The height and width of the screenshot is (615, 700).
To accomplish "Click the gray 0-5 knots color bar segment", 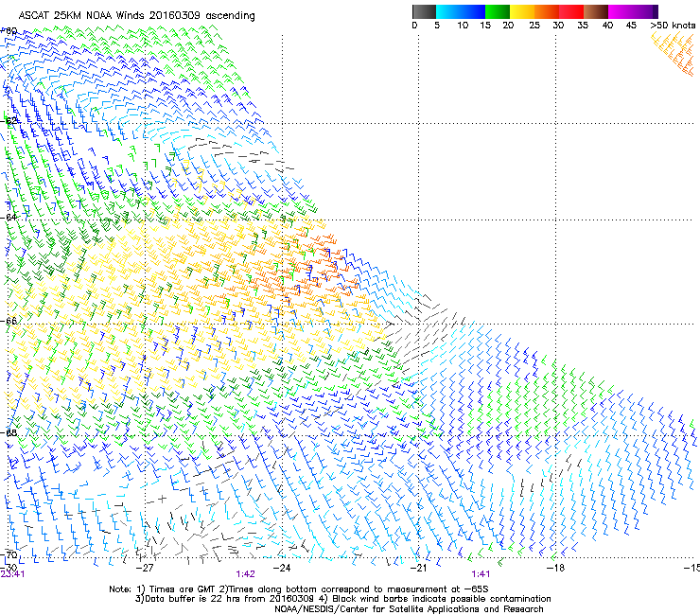I will click(x=424, y=11).
